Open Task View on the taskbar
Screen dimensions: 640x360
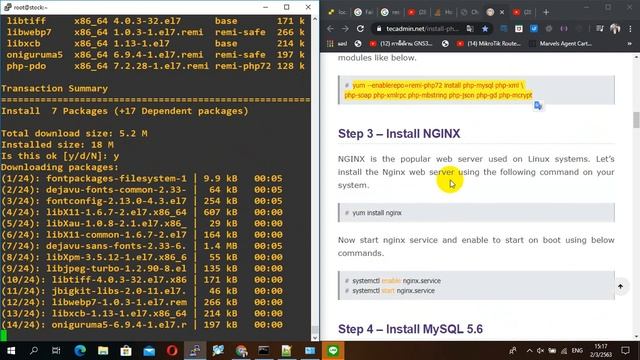click(56, 351)
